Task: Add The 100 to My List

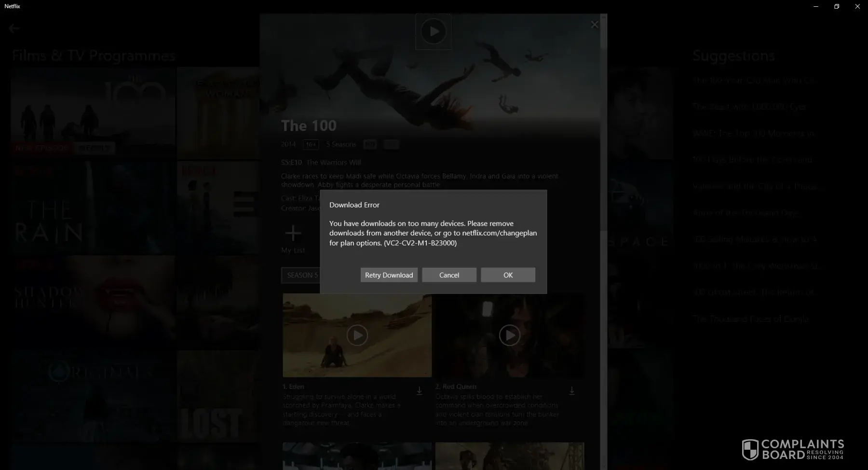Action: coord(293,239)
